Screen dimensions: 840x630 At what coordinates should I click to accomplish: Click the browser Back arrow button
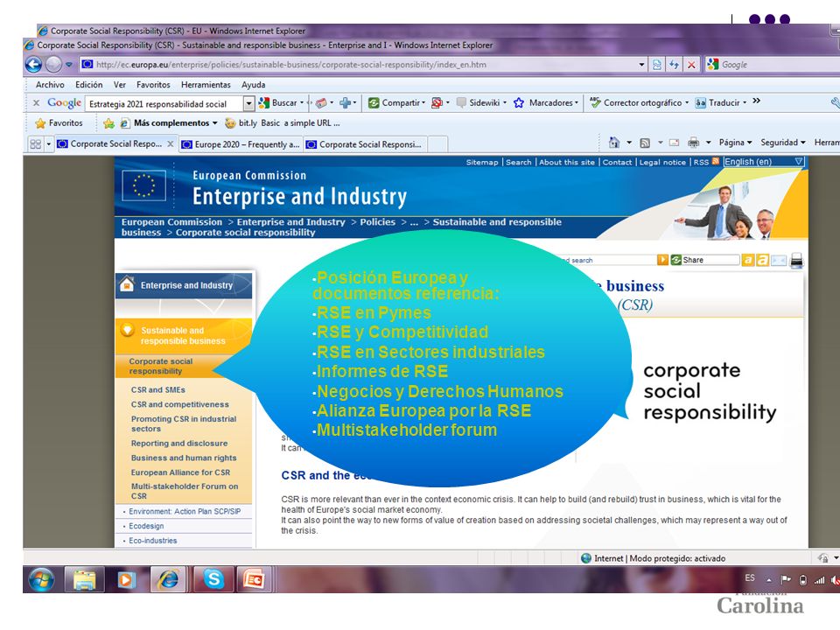point(34,65)
